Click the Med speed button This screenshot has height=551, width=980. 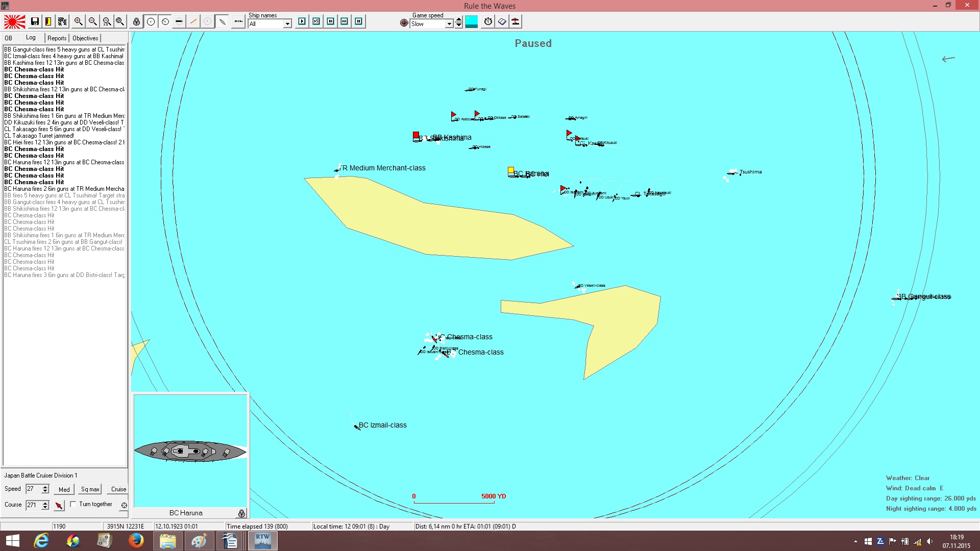coord(64,489)
